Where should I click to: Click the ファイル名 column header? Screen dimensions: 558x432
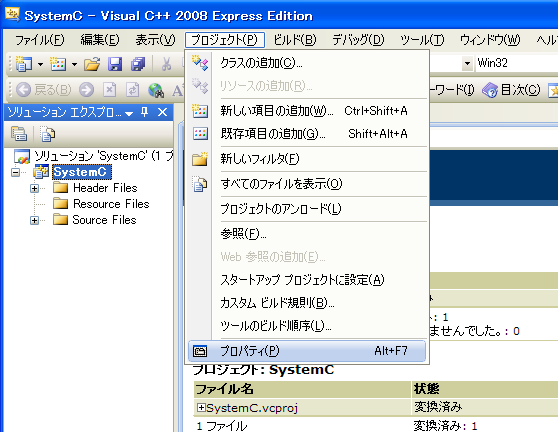302,389
